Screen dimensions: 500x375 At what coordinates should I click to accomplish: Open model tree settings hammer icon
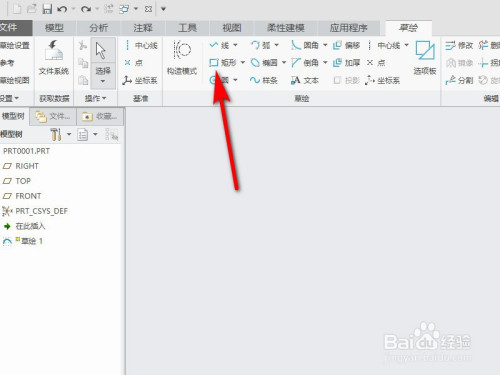56,134
